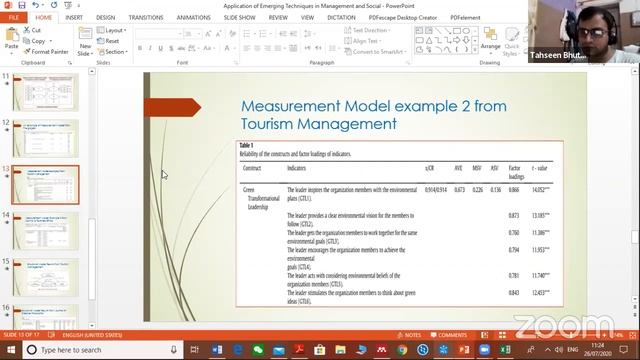Open the Layout dropdown

[x=111, y=30]
